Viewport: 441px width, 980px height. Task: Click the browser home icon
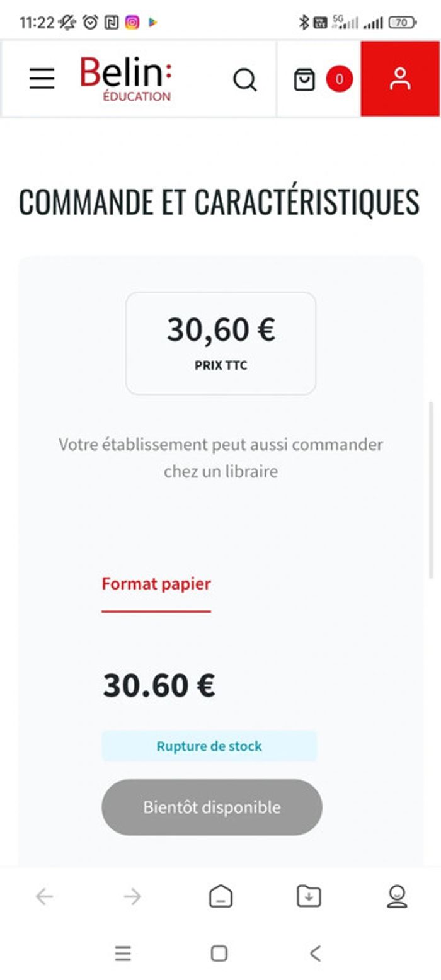pyautogui.click(x=220, y=897)
